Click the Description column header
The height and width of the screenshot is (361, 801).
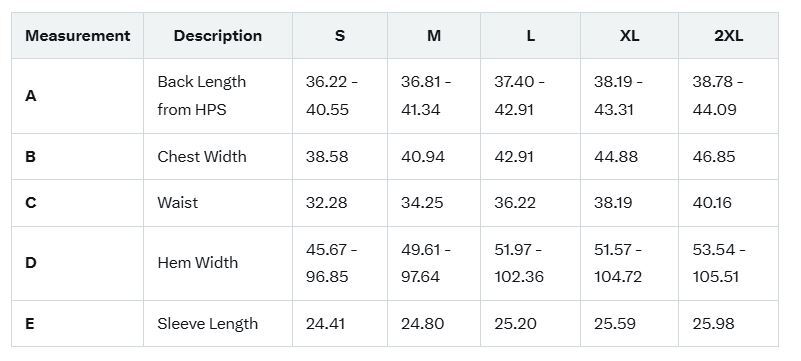tap(218, 36)
